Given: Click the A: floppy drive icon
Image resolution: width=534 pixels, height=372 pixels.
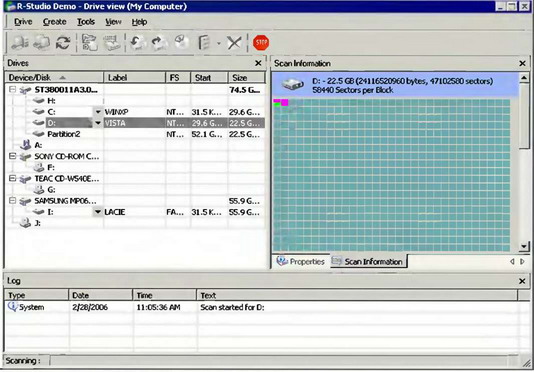Looking at the screenshot, I should (x=26, y=145).
